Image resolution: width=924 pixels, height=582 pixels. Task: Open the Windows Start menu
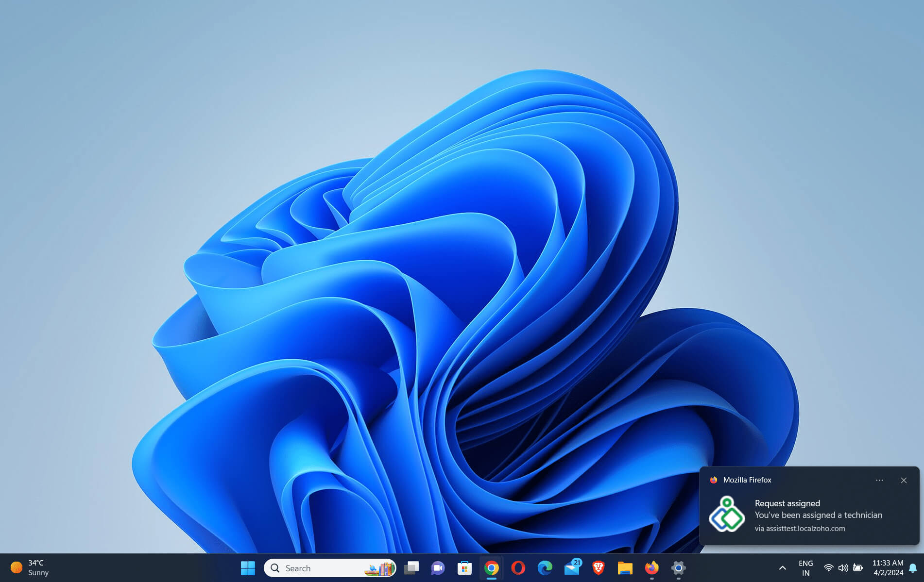pyautogui.click(x=248, y=568)
